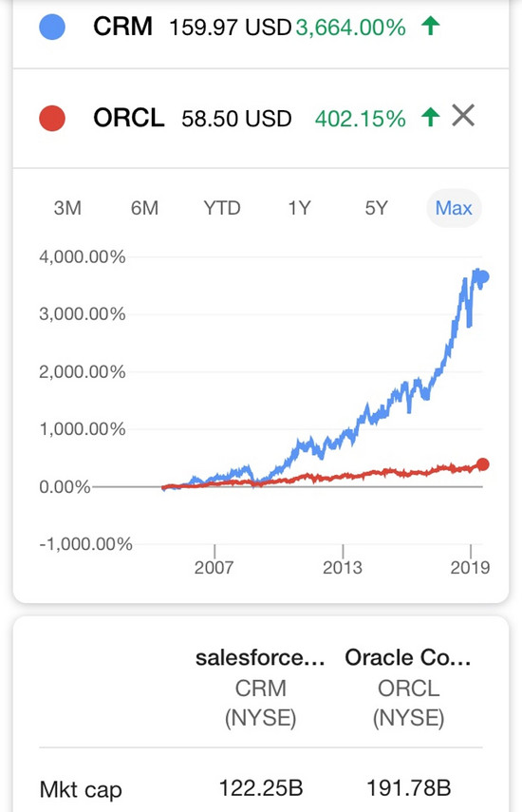Remove ORCL comparison with the X icon
This screenshot has height=812, width=522.
463,116
